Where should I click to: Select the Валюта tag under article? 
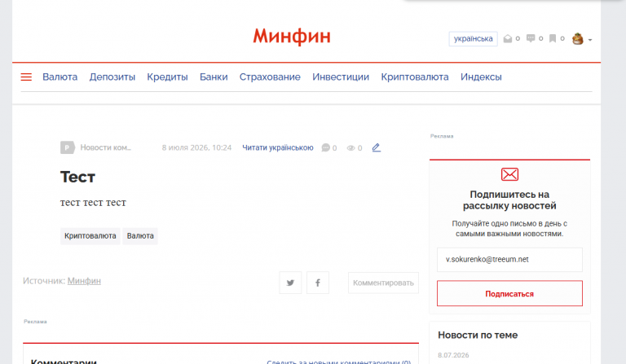click(x=140, y=236)
